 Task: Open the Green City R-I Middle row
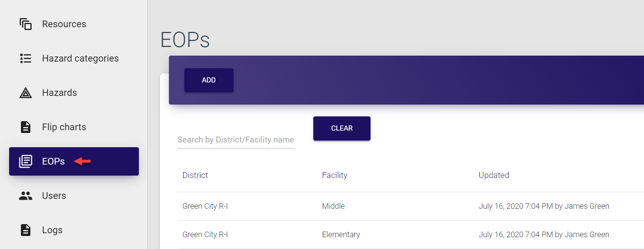click(x=333, y=206)
